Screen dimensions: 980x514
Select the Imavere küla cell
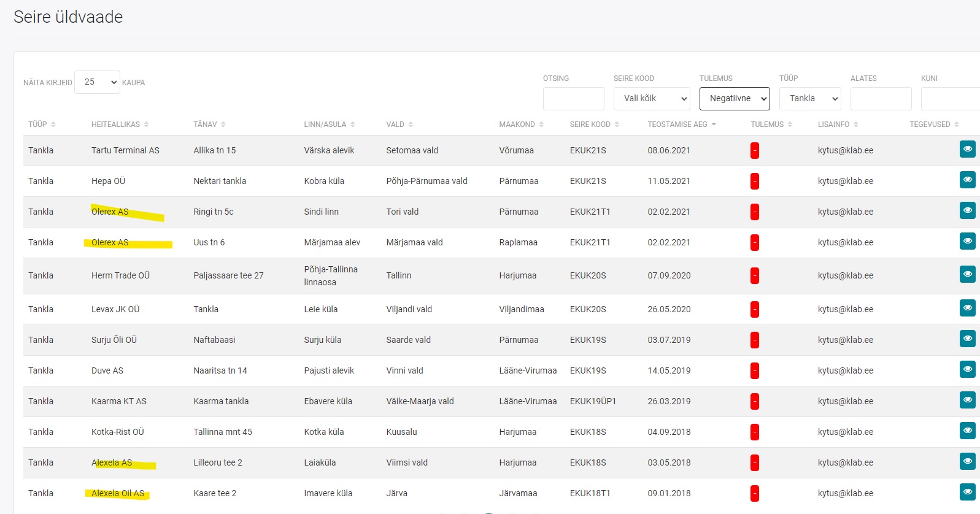tap(328, 493)
